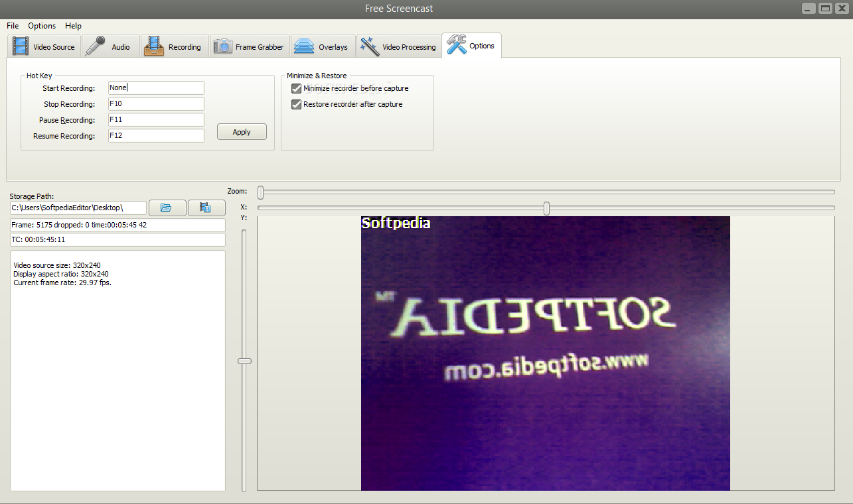Click the TC: 00:05:45:11 timecode field
Viewport: 853px width, 504px height.
(117, 239)
